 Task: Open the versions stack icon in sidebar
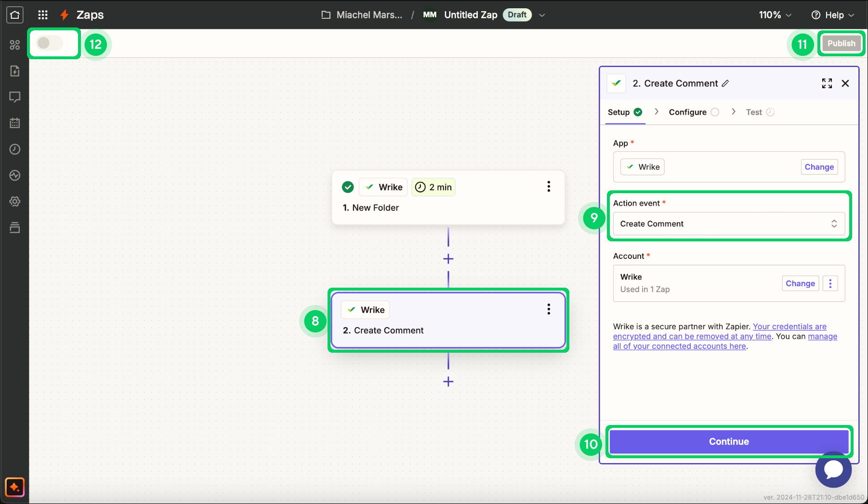coord(15,227)
